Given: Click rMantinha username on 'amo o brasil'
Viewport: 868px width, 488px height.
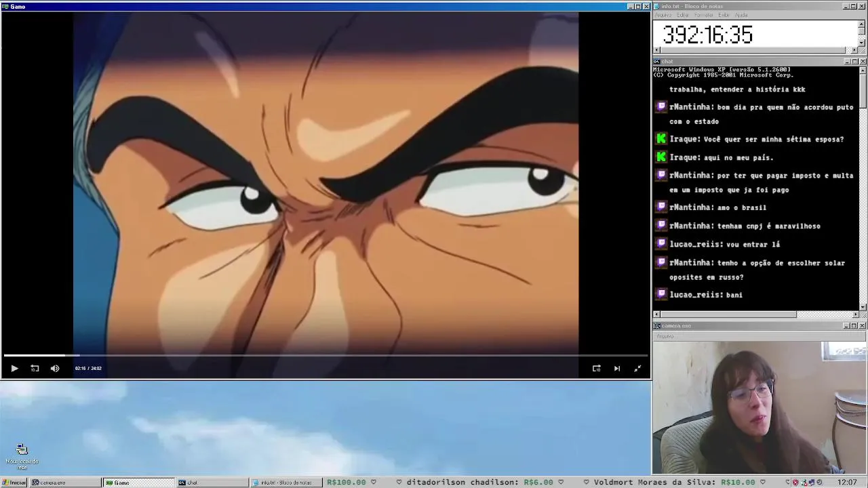Looking at the screenshot, I should pyautogui.click(x=691, y=207).
